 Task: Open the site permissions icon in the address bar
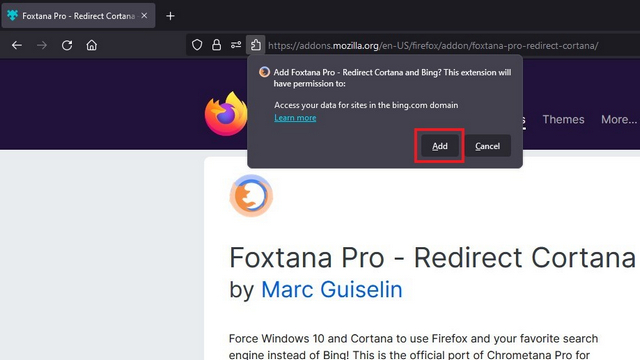[x=236, y=45]
